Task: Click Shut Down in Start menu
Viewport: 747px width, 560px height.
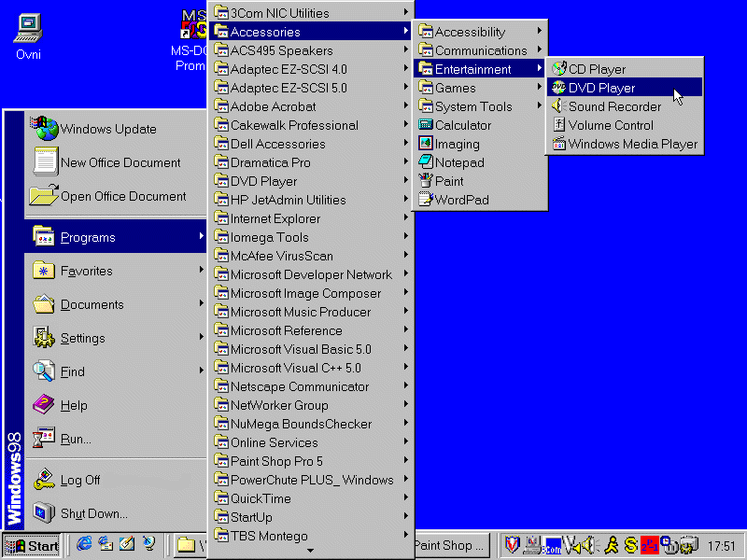Action: (x=93, y=513)
